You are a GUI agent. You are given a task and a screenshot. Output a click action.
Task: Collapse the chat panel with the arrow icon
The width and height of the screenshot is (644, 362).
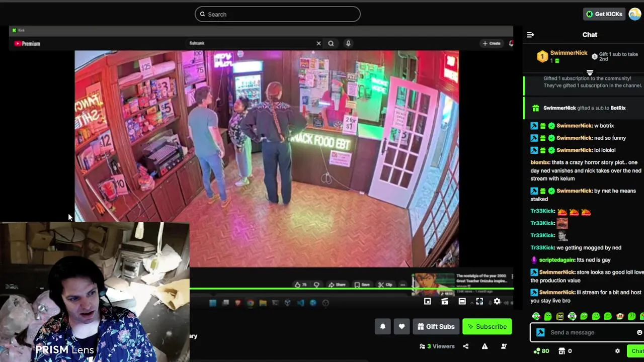pos(530,35)
